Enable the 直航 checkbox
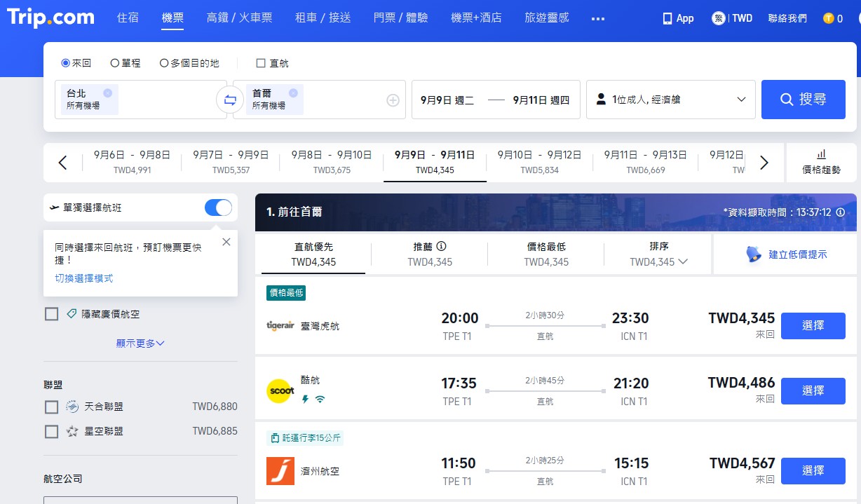Viewport: 861px width, 504px height. pyautogui.click(x=260, y=62)
